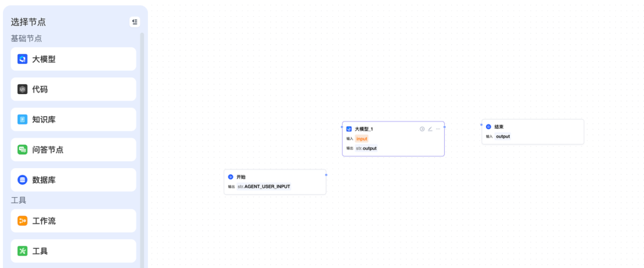Click the 大模型 node icon in sidebar
The image size is (644, 268).
coord(22,59)
